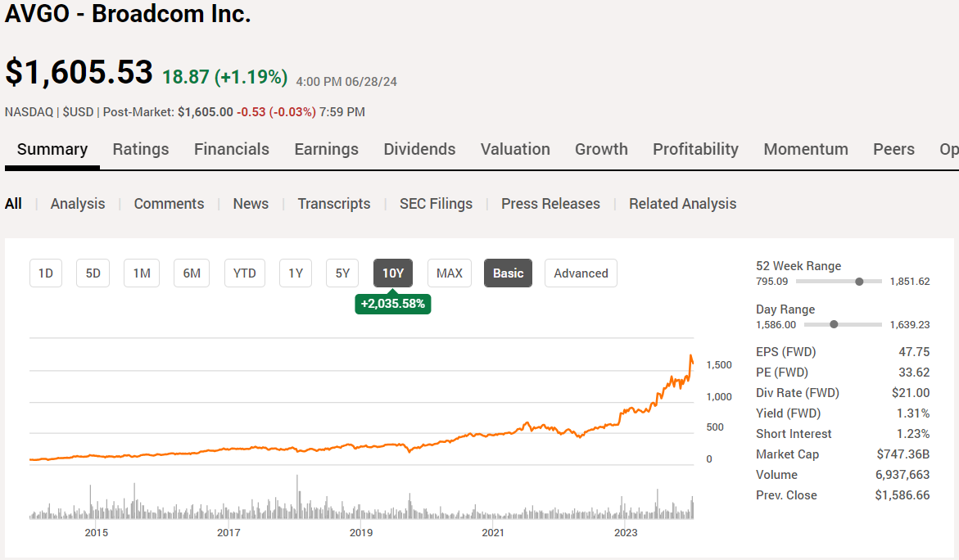Switch to the Peers tab
Screen dimensions: 959x560
pyautogui.click(x=893, y=150)
